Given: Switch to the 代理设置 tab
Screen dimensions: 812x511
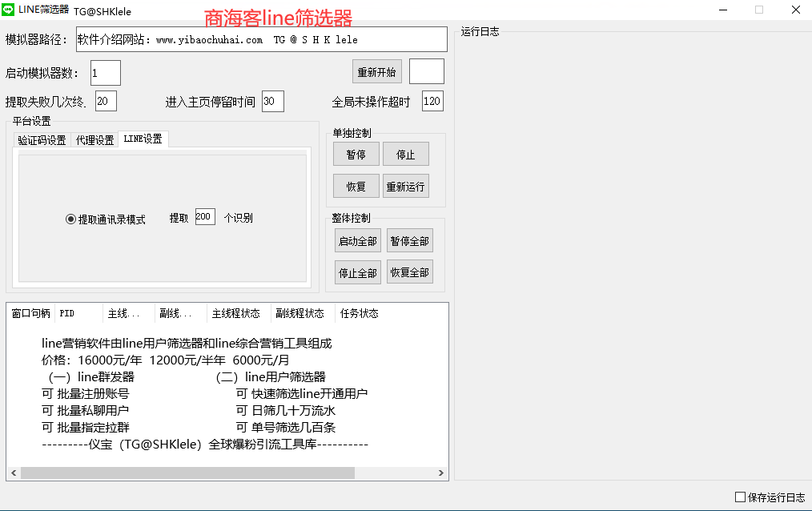Looking at the screenshot, I should pos(94,140).
